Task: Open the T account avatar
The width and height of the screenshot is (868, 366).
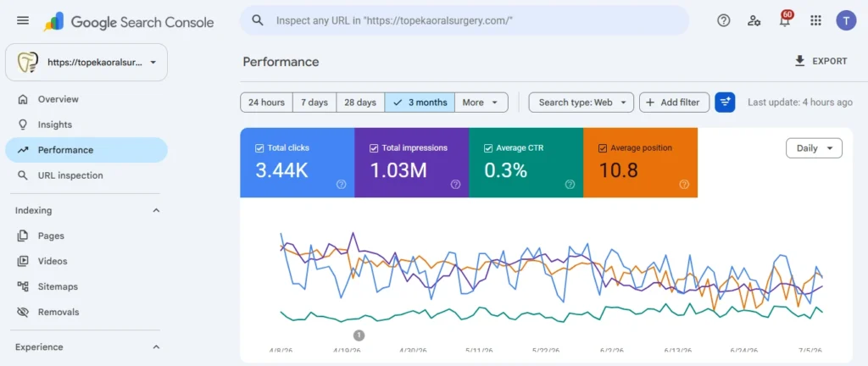Action: pos(846,21)
